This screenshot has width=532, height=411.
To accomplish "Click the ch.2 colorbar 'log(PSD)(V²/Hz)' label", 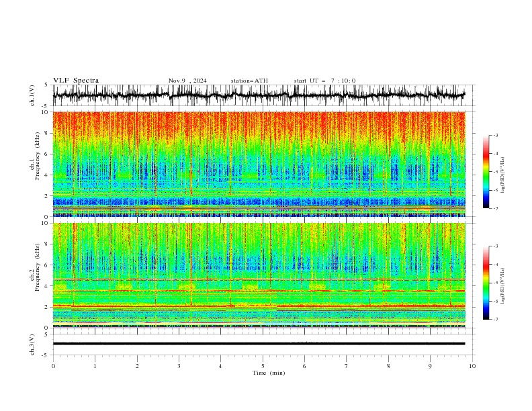I will tap(503, 286).
